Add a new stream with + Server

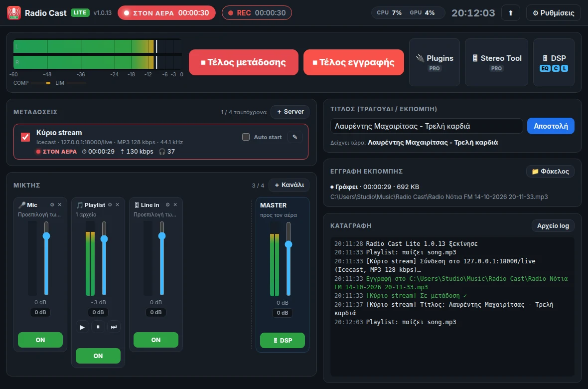290,112
